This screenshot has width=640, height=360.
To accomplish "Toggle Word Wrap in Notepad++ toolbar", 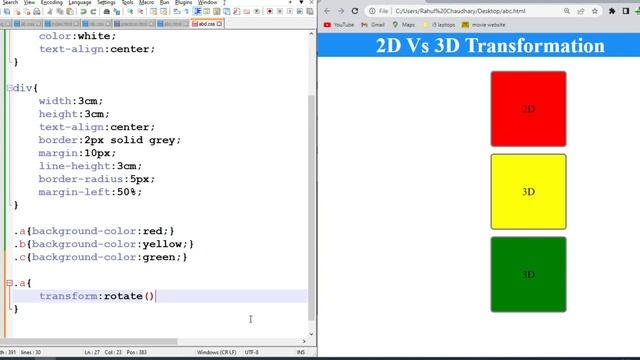I will [176, 11].
